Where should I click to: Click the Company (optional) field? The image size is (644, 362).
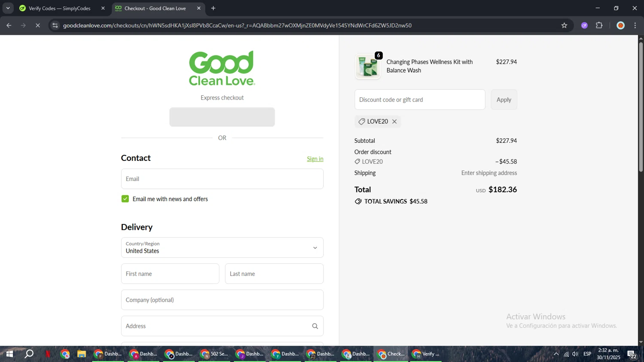222,300
